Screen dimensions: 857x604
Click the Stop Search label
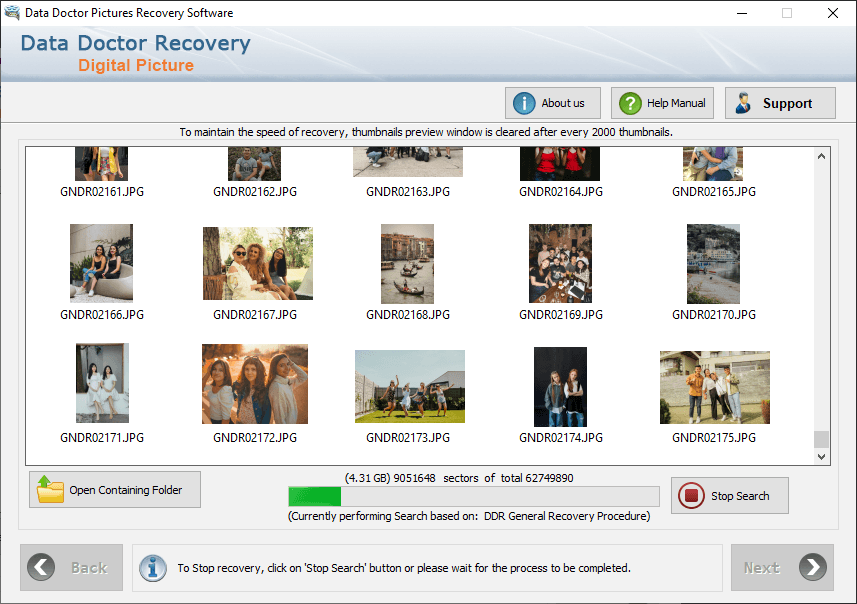click(740, 496)
